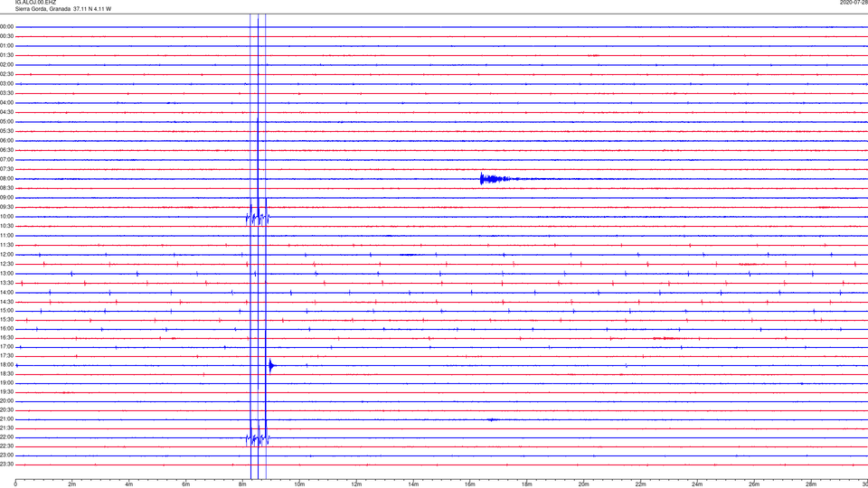Select the 16:00 trace time label
The width and height of the screenshot is (868, 488).
point(7,328)
